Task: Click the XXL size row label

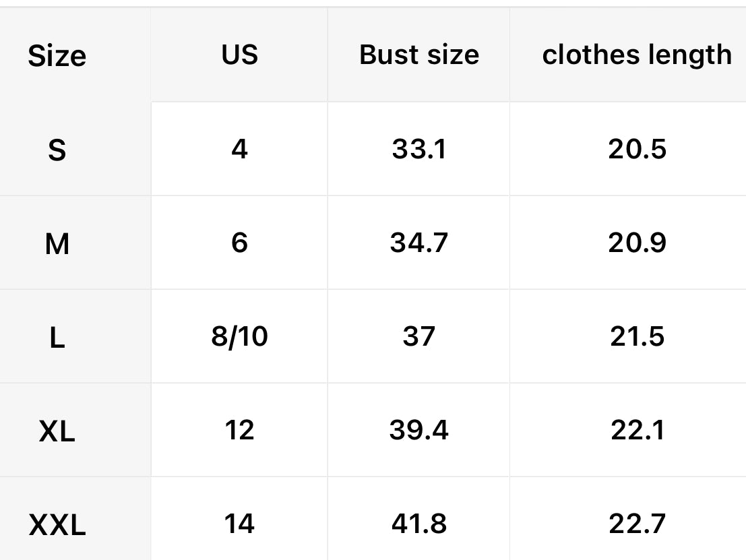Action: click(57, 524)
